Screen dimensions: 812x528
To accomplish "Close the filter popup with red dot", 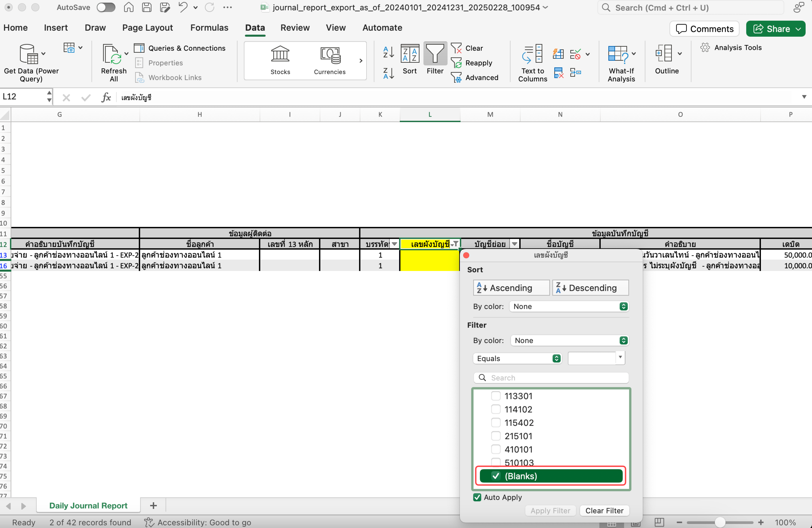I will (x=466, y=255).
